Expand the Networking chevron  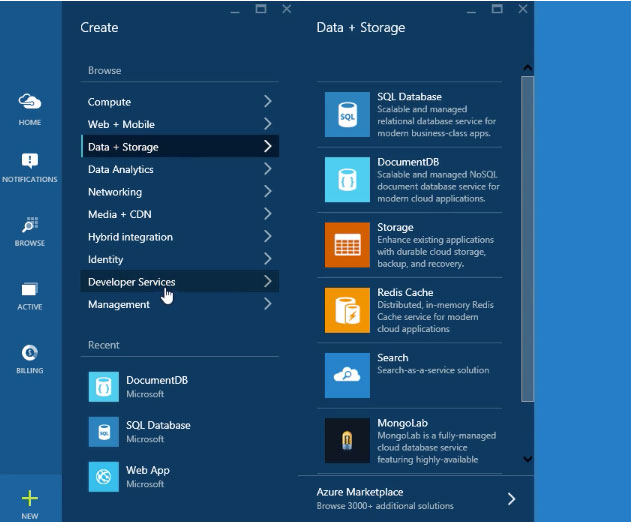coord(268,191)
